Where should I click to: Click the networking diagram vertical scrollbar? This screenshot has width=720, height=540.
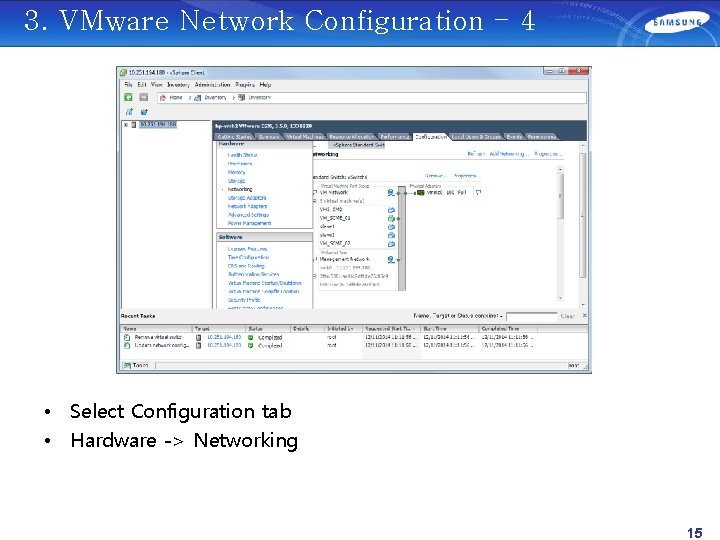(x=560, y=234)
